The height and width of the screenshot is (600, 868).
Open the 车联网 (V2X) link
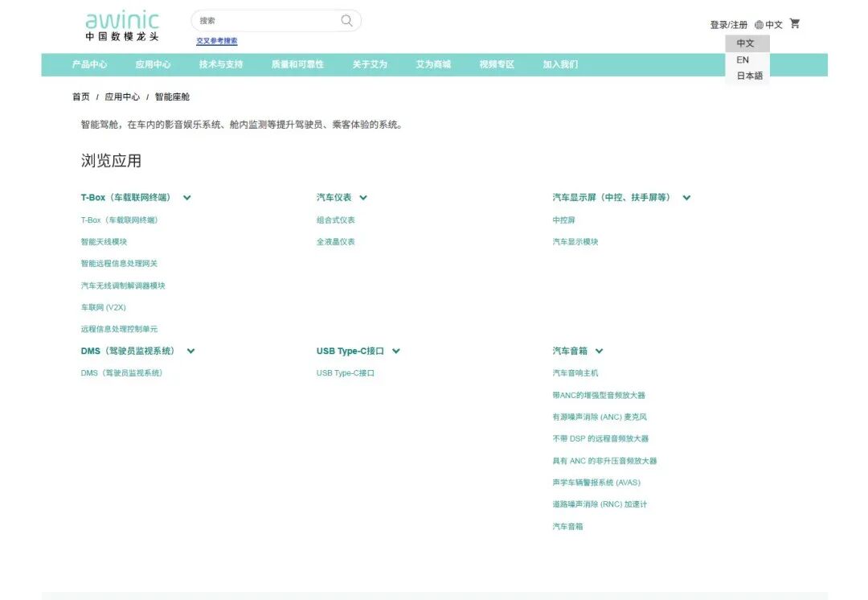104,307
